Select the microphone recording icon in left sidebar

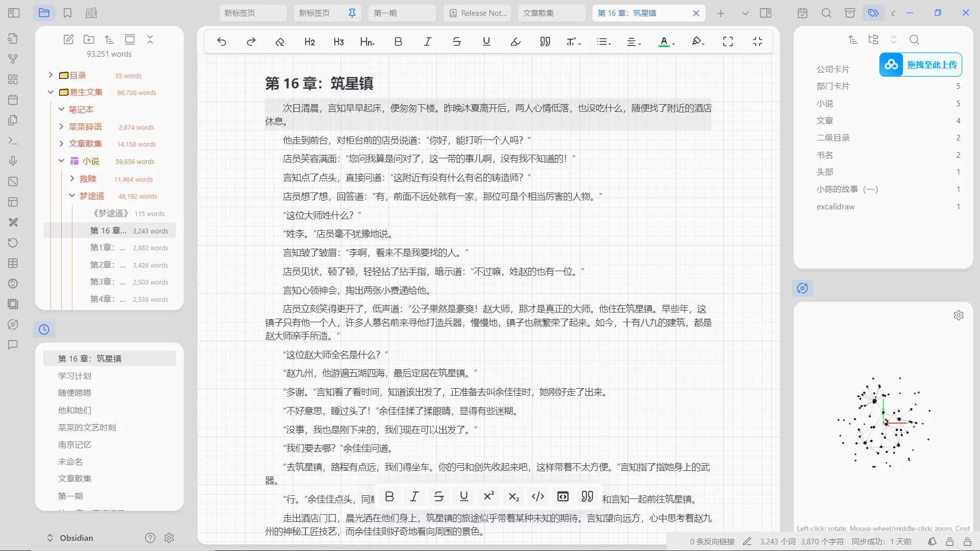pos(13,161)
